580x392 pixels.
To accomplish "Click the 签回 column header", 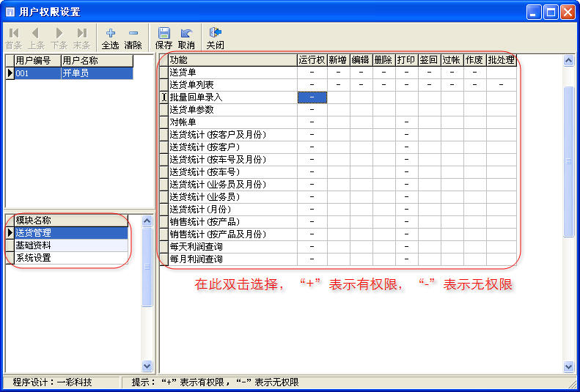I will 430,60.
